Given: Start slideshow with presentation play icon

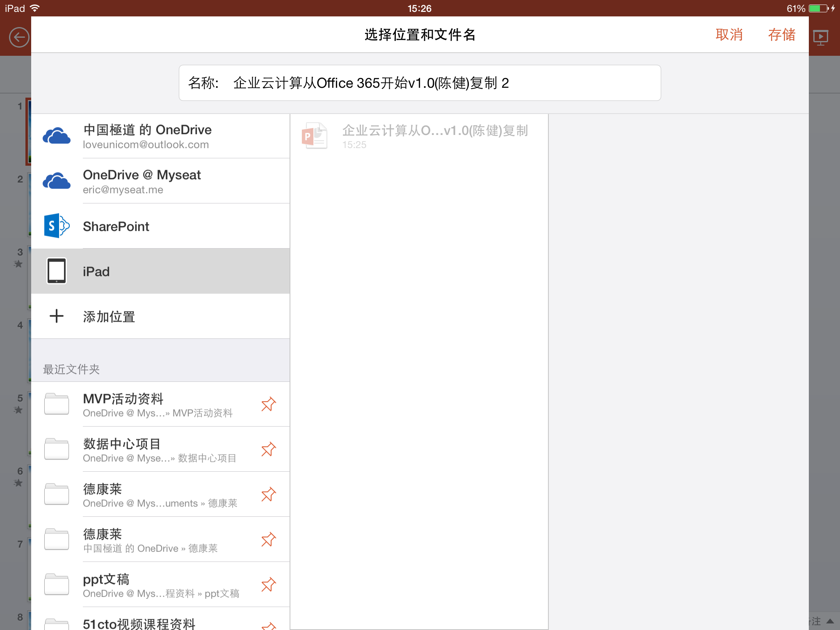Looking at the screenshot, I should click(x=821, y=37).
